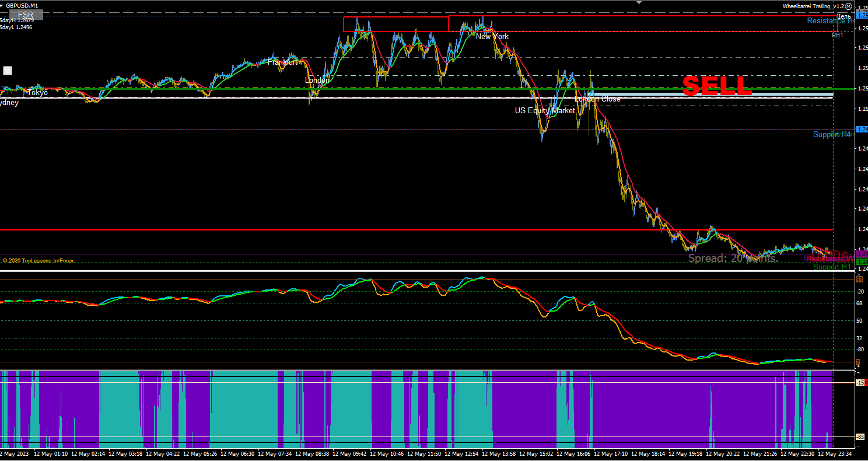Click the Spread: 20 points text
868x461 pixels.
733,258
